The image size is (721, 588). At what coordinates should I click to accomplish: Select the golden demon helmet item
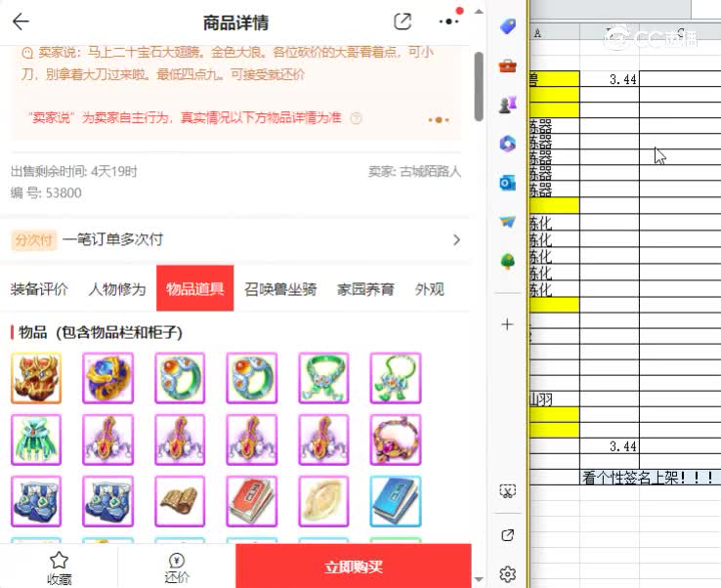36,378
